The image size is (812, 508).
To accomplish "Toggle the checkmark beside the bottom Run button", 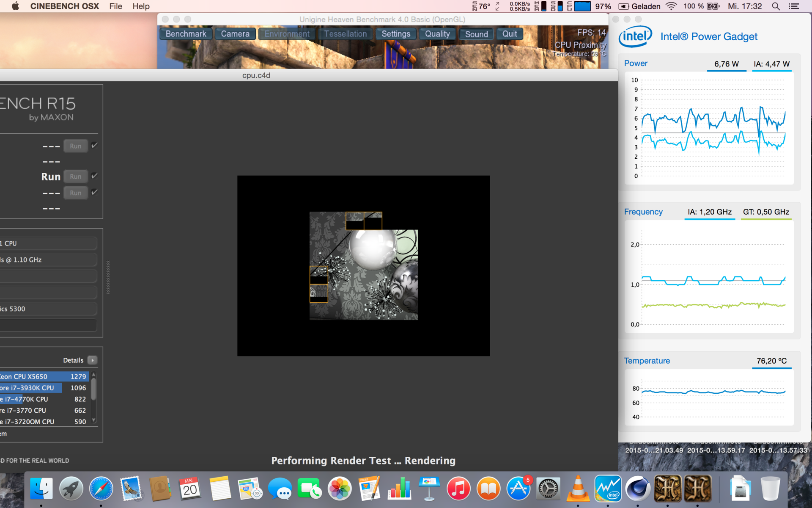I will coord(94,193).
